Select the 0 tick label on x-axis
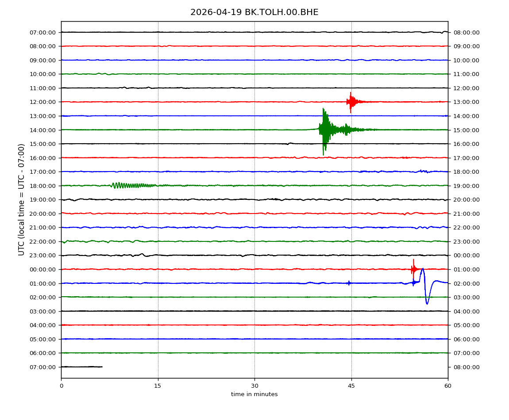Viewport: 509px width, 420px height. coord(61,386)
